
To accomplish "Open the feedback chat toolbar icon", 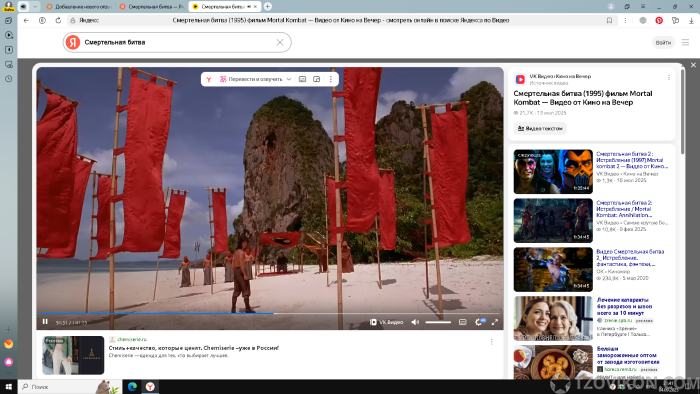I will (x=675, y=21).
